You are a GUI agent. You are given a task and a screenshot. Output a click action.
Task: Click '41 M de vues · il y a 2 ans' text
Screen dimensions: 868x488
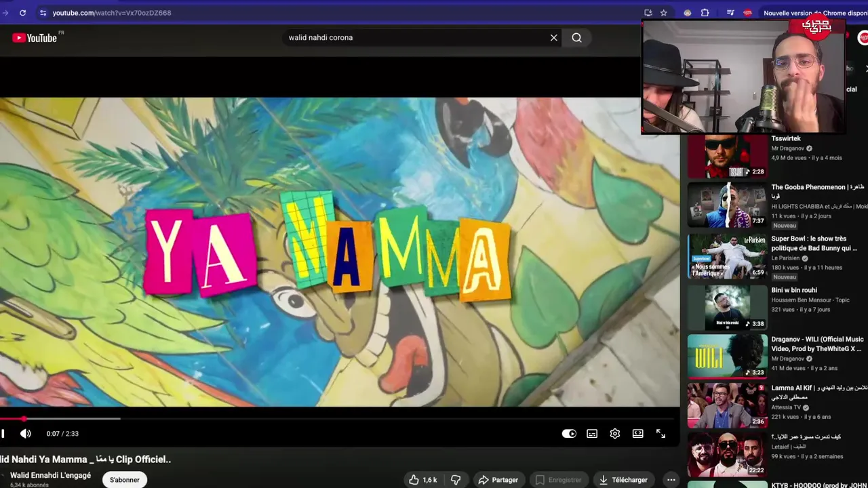coord(804,368)
